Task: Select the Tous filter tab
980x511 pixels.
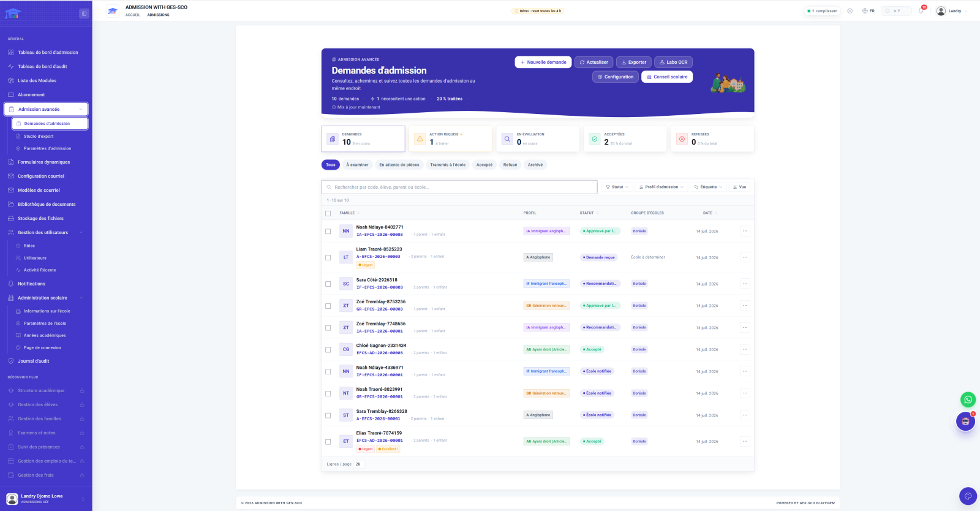Action: coord(331,165)
